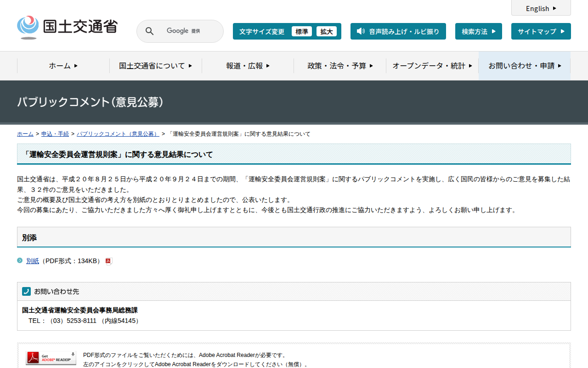Set text size to 拡大
This screenshot has width=588, height=368.
pyautogui.click(x=327, y=31)
